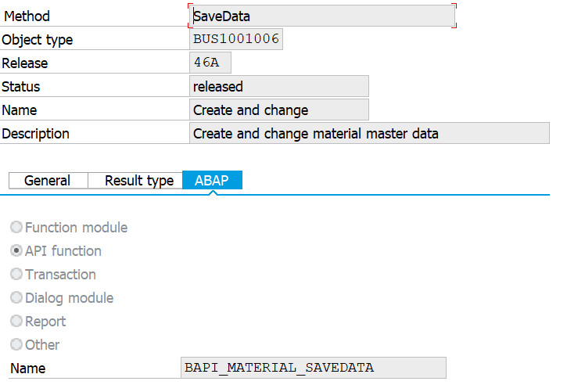Click the Name label beside BAPI_MATERIAL_SAVEDATA

tap(28, 369)
